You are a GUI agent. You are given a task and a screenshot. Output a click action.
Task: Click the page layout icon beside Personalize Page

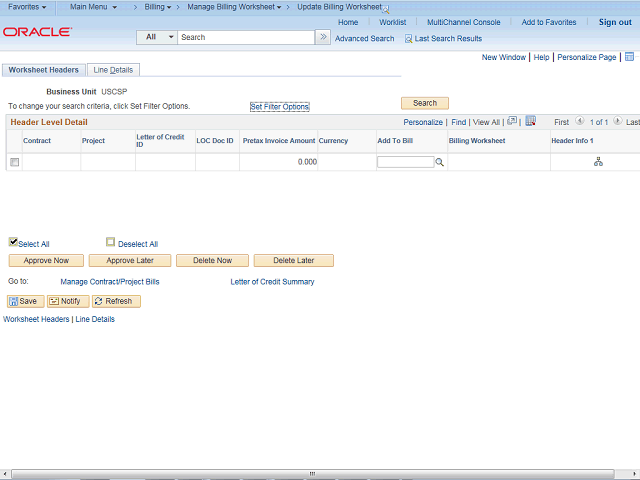(629, 57)
